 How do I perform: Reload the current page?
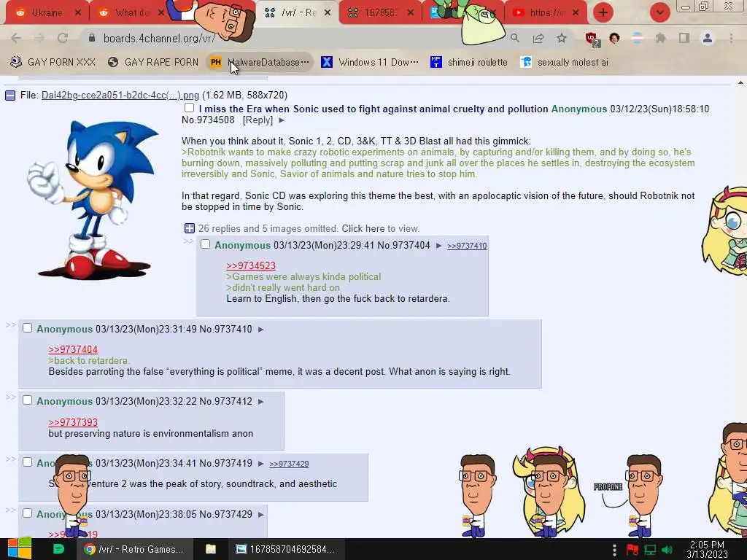click(x=63, y=38)
